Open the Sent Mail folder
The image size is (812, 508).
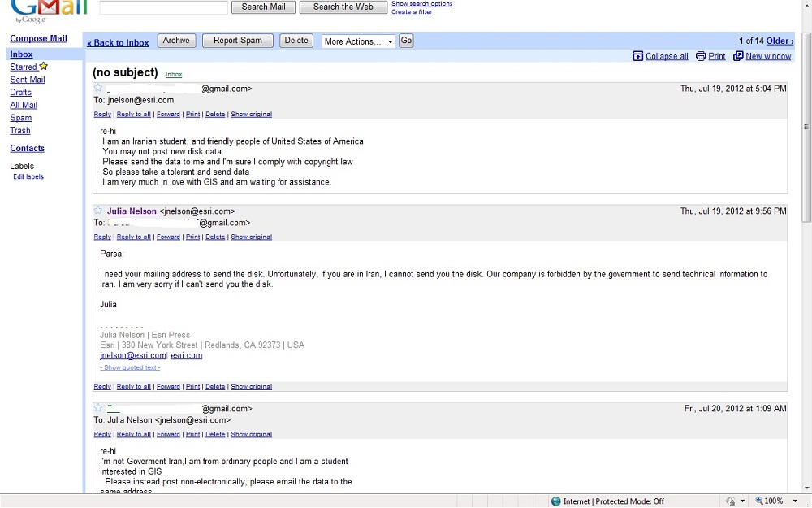(28, 80)
